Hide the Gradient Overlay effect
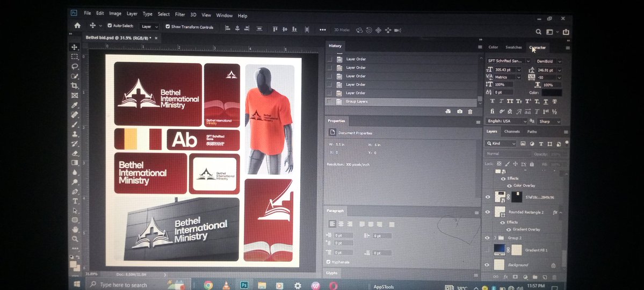Screen dimensions: 644x290 [509, 230]
